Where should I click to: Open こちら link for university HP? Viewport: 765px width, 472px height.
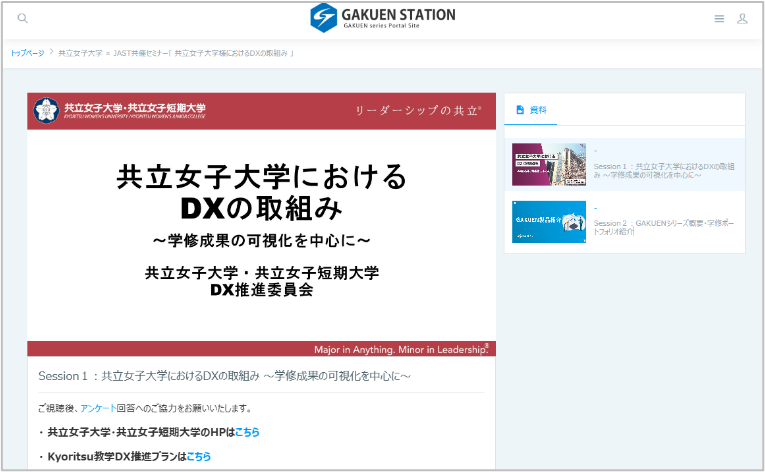pyautogui.click(x=247, y=432)
